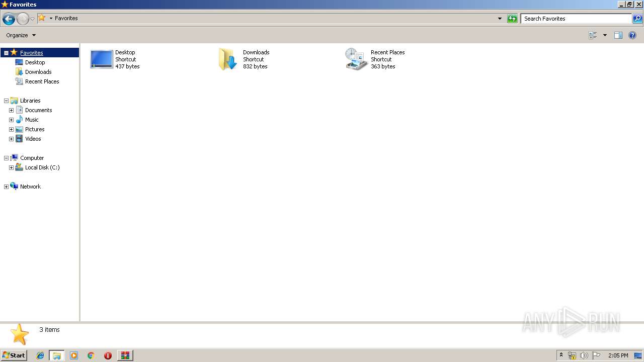Open the view options dropdown arrow
This screenshot has width=644, height=362.
coord(605,35)
